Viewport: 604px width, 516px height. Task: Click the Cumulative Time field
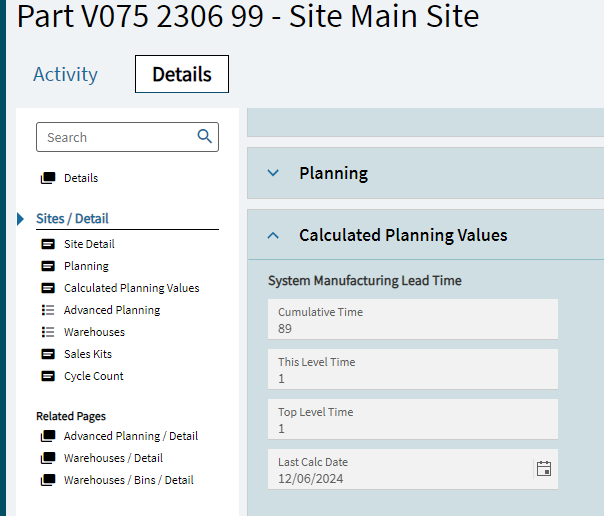(412, 320)
